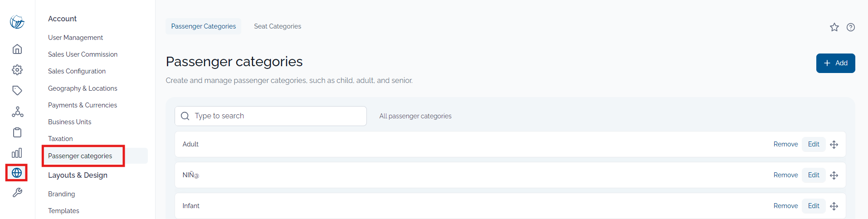This screenshot has height=219, width=868.
Task: Click the move handle for Adult row
Action: [834, 145]
